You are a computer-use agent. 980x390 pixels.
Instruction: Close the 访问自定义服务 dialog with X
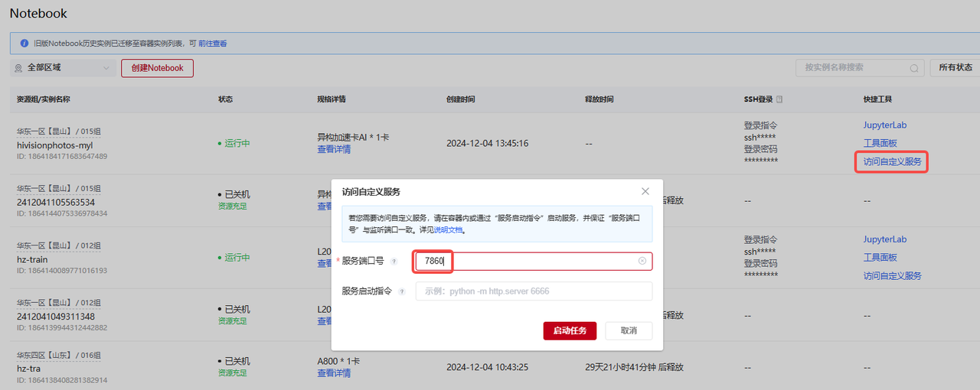645,191
